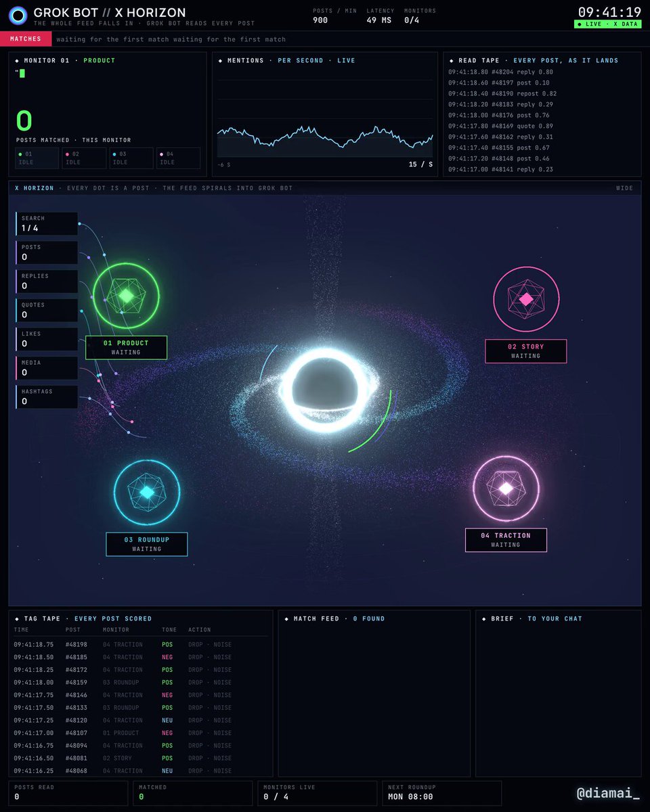
Task: Toggle monitor 02 idle chip
Action: tap(85, 158)
